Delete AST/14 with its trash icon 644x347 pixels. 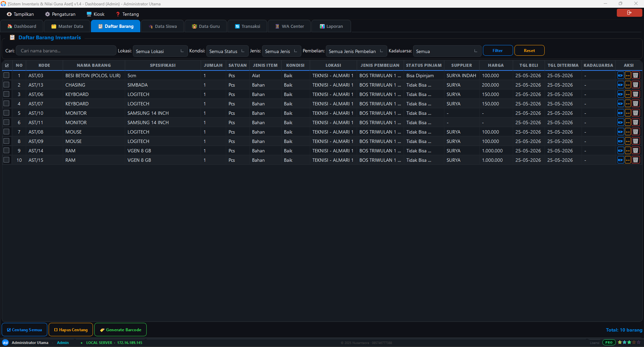coord(636,151)
